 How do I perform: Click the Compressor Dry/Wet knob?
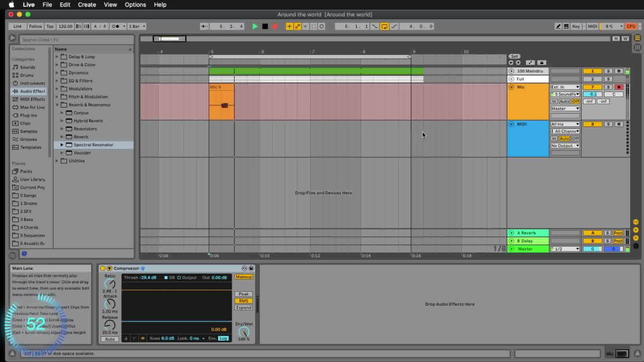click(x=244, y=332)
